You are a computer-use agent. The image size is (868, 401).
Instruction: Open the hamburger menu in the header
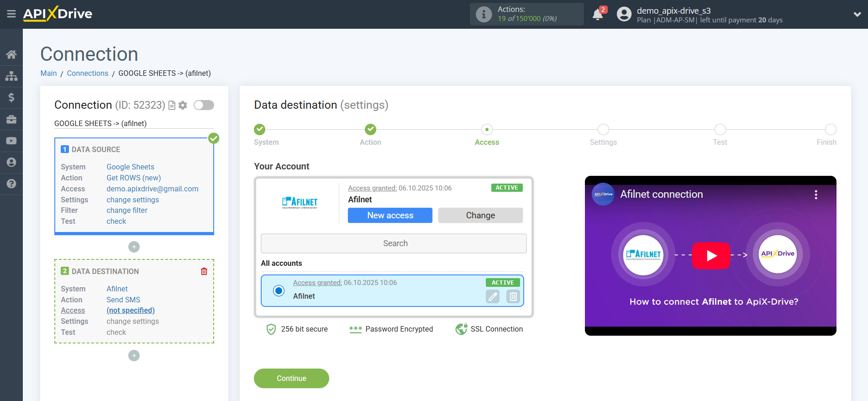click(x=11, y=14)
